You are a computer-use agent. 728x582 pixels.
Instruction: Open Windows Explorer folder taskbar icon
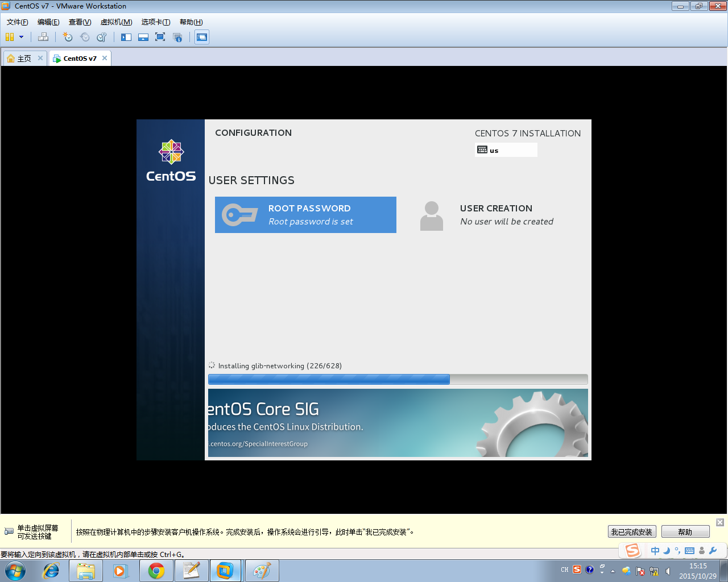point(86,571)
